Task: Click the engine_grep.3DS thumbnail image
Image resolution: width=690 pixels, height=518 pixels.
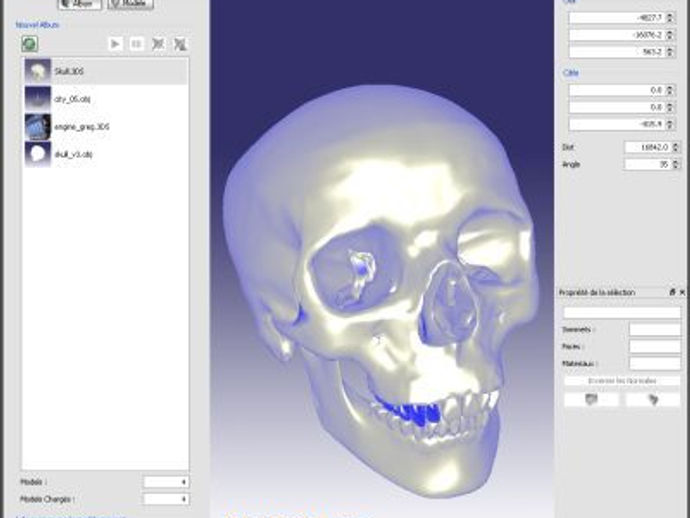Action: click(38, 127)
